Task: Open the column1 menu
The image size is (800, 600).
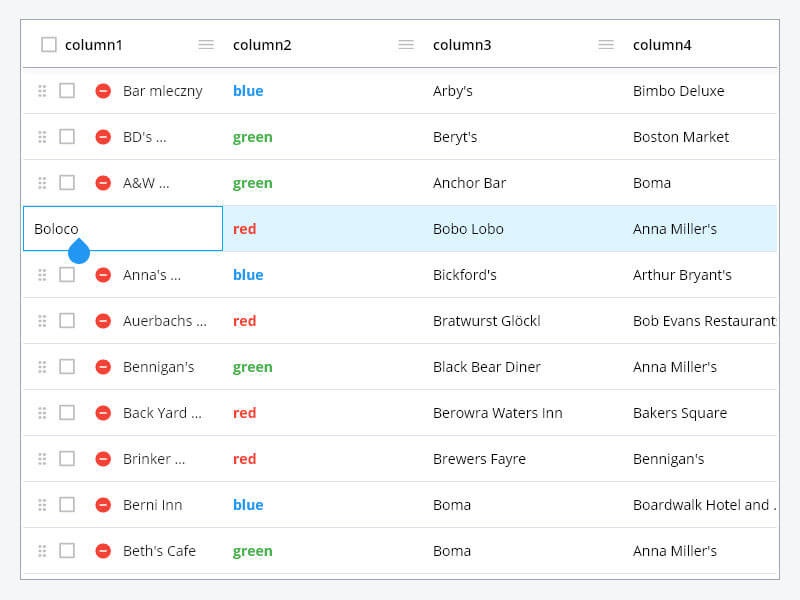Action: click(206, 44)
